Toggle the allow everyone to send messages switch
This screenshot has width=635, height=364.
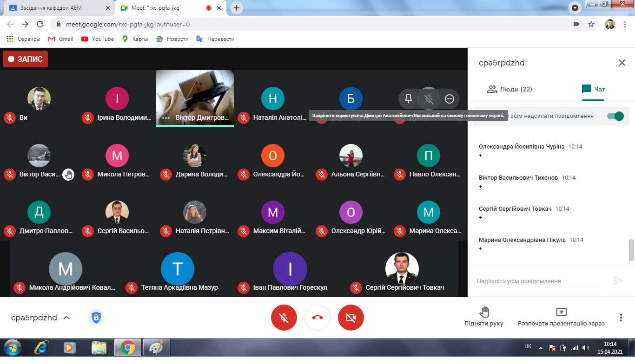[615, 116]
